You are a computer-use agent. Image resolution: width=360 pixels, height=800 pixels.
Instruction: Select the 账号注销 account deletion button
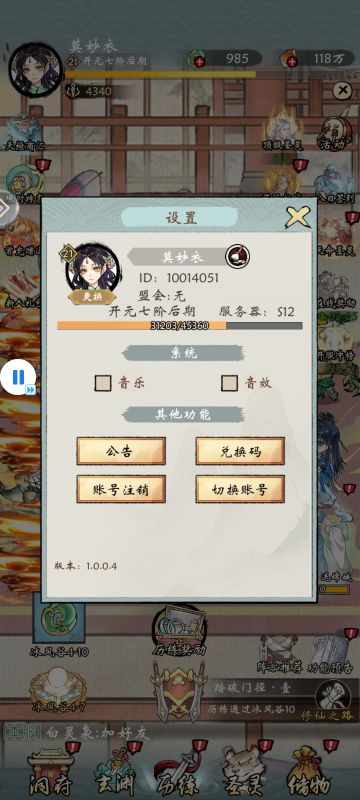pyautogui.click(x=121, y=489)
